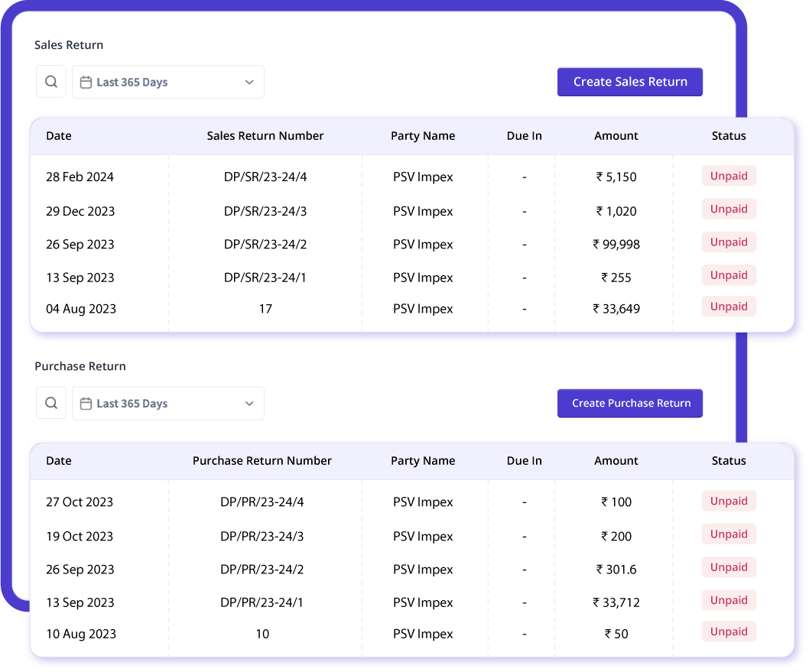Click the Unpaid badge for purchase return 10

click(x=728, y=631)
